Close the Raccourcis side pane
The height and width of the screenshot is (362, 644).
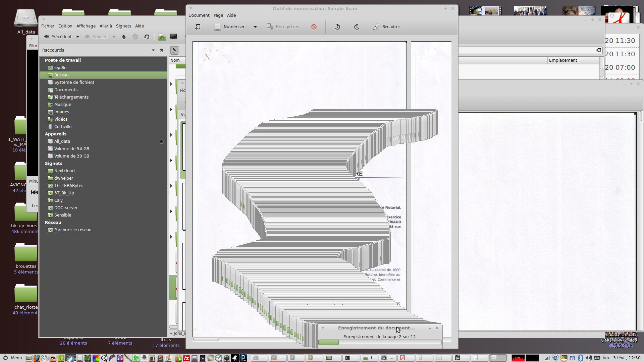point(162,50)
